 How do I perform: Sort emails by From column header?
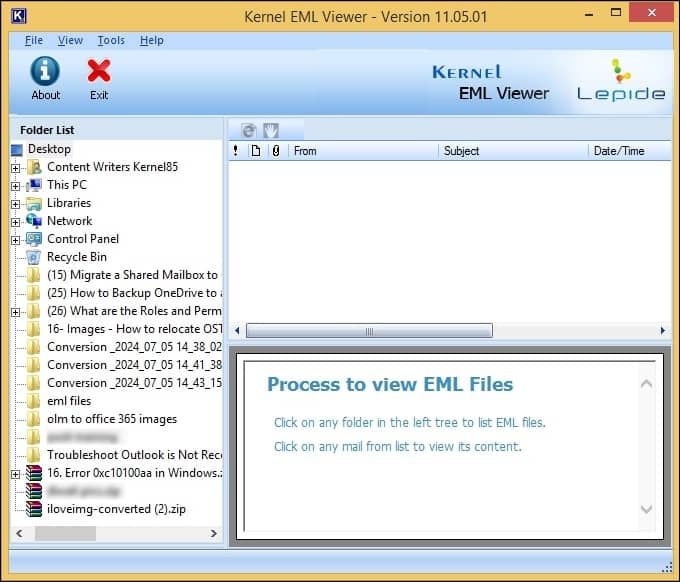tap(363, 151)
